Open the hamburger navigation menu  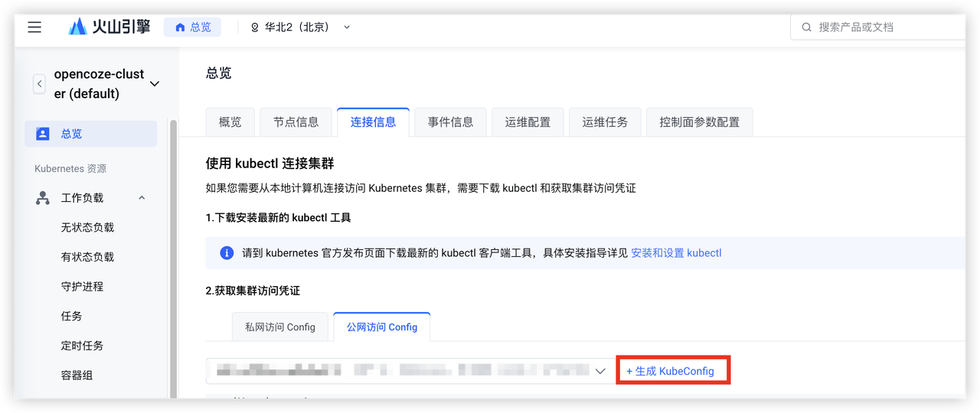[x=34, y=28]
